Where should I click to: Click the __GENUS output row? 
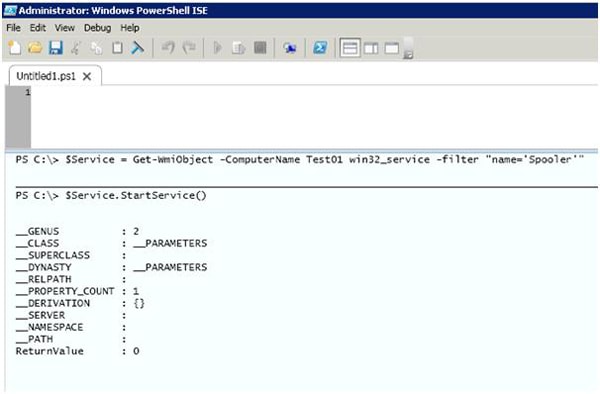[x=77, y=231]
